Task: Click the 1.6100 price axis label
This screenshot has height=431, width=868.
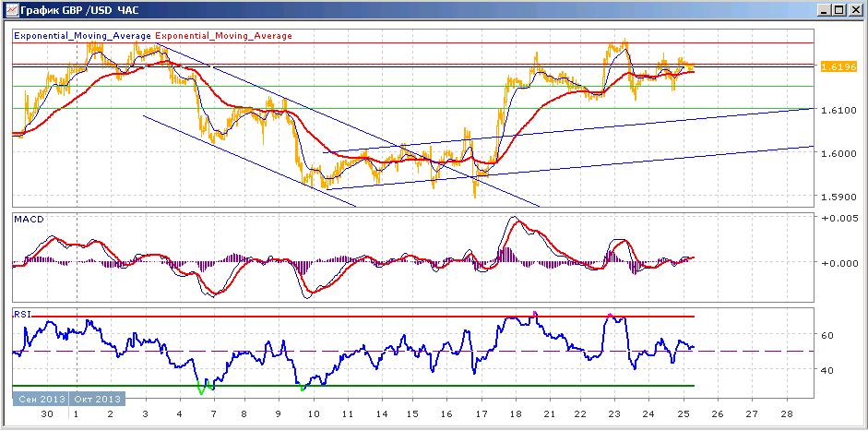Action: click(x=838, y=110)
